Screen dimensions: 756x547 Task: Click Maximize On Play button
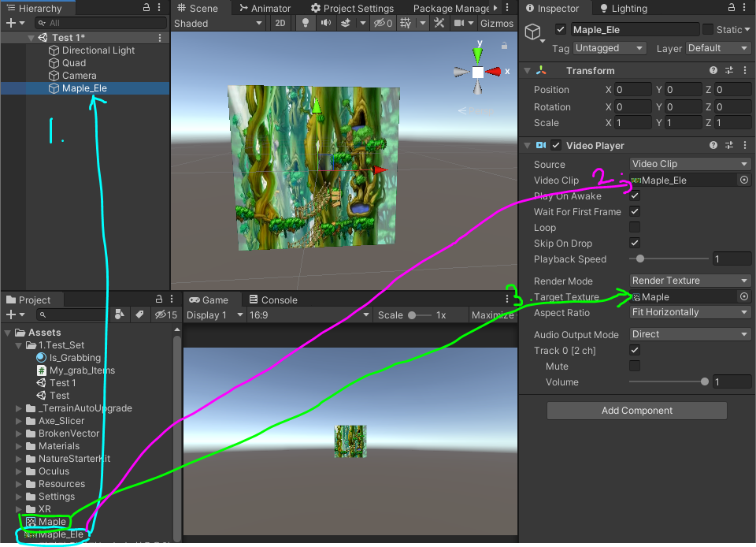492,315
